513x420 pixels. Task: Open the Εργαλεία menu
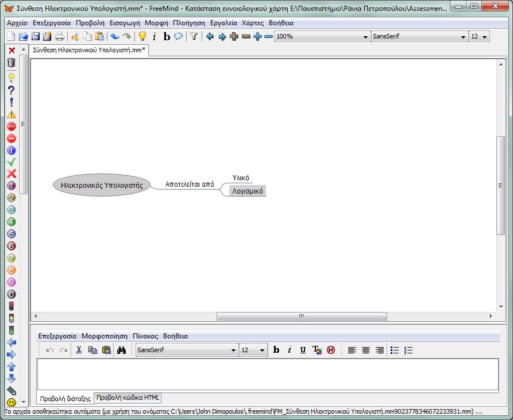[x=224, y=23]
